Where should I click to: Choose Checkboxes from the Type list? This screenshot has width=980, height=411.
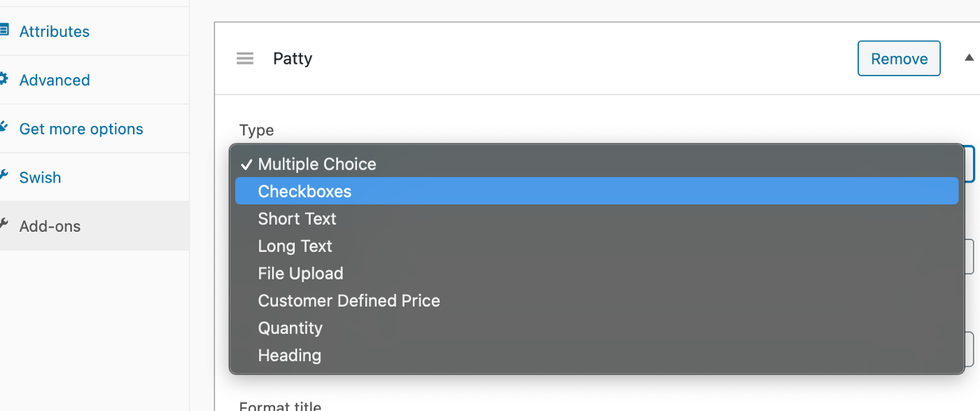tap(304, 192)
